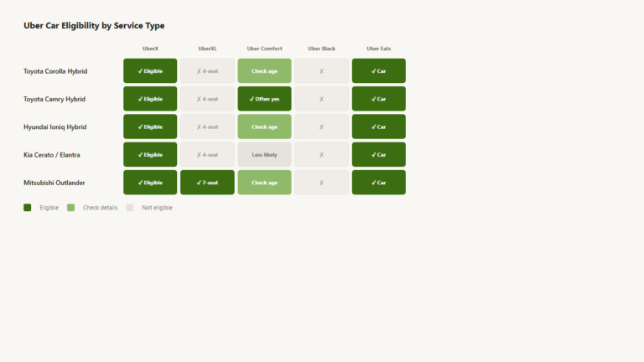The image size is (644, 362).
Task: Click Toyota Camry Hybrid Uber Black X cell
Action: (322, 99)
